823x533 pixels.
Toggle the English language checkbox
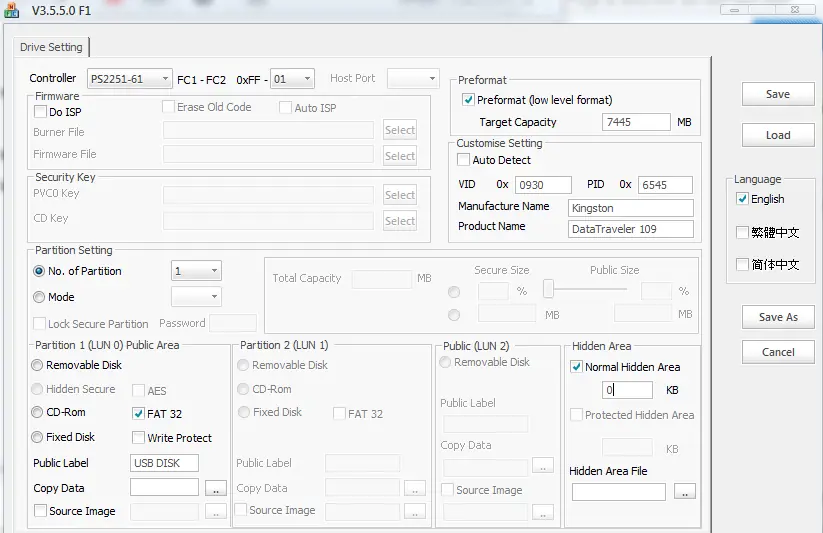pyautogui.click(x=742, y=199)
